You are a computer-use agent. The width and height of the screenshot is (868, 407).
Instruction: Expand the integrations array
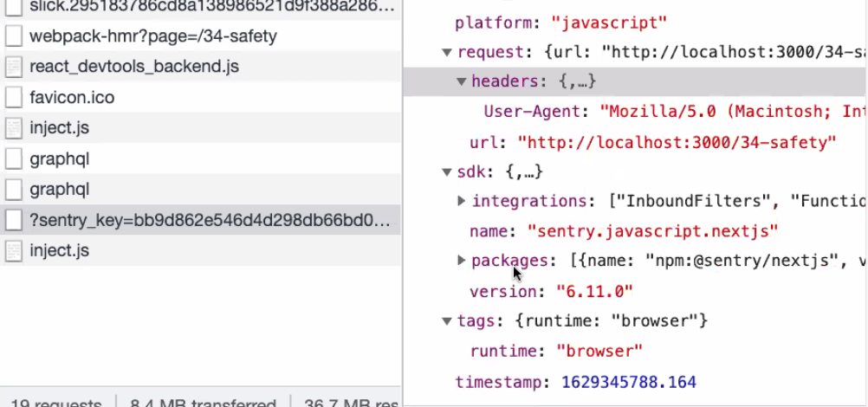coord(462,201)
